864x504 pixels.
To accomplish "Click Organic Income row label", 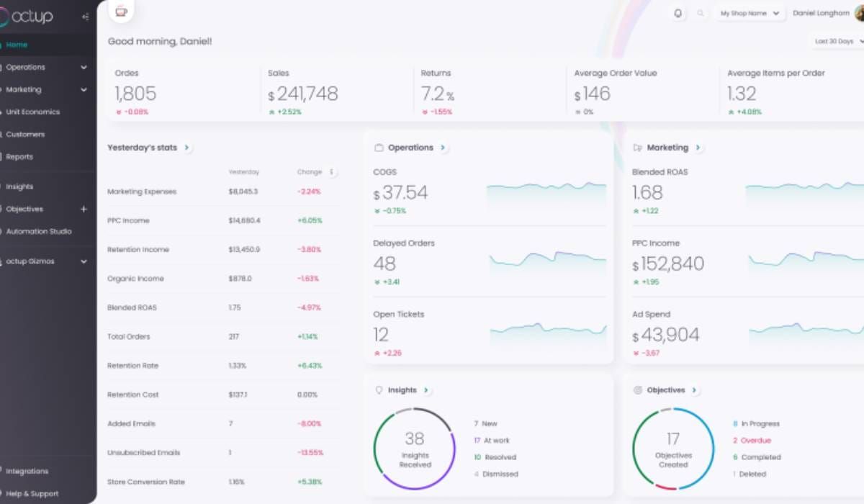I will click(135, 279).
